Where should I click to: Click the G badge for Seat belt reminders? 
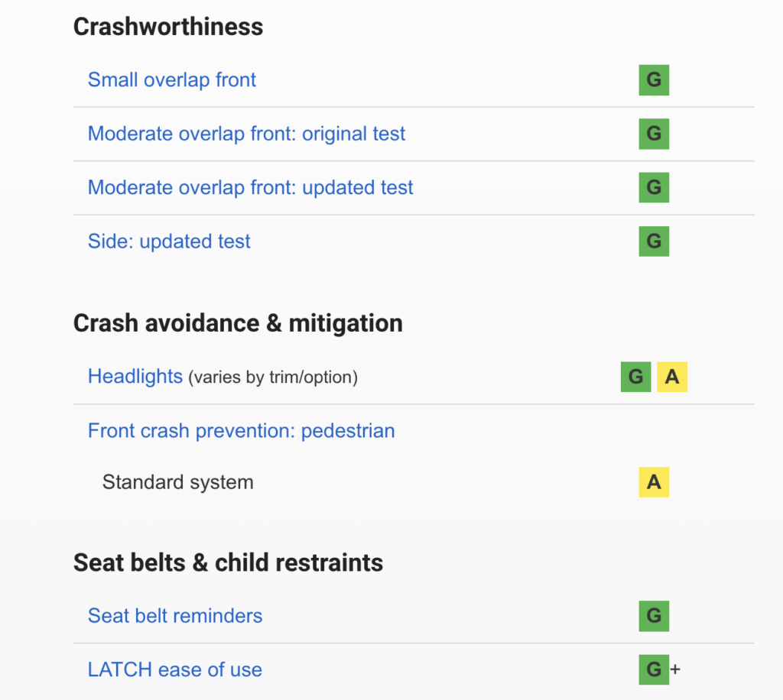654,616
